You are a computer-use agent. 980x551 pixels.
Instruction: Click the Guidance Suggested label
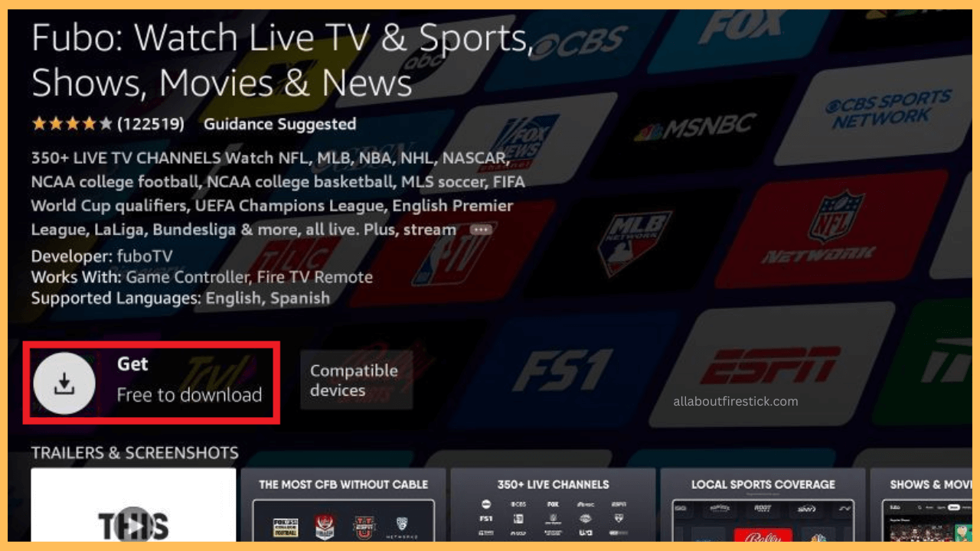[x=280, y=124]
